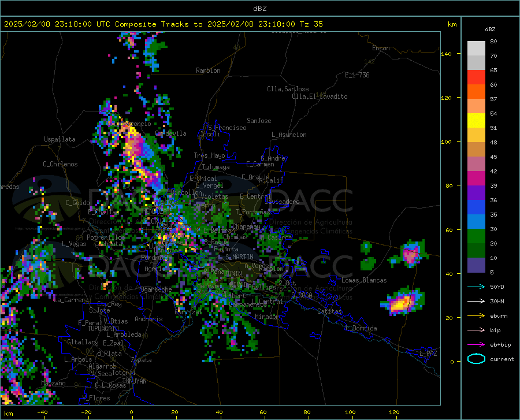Click the light gray 80 dBZ swatch
The height and width of the screenshot is (420, 520).
pos(476,48)
